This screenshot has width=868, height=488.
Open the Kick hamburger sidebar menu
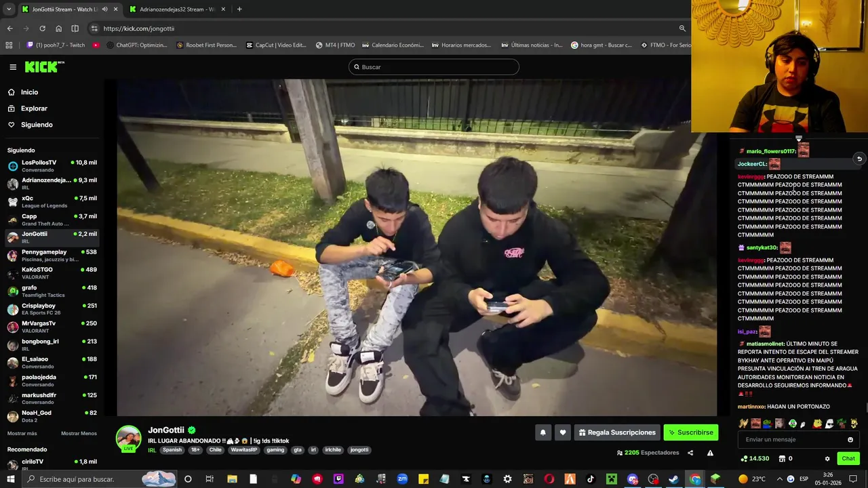coord(13,67)
